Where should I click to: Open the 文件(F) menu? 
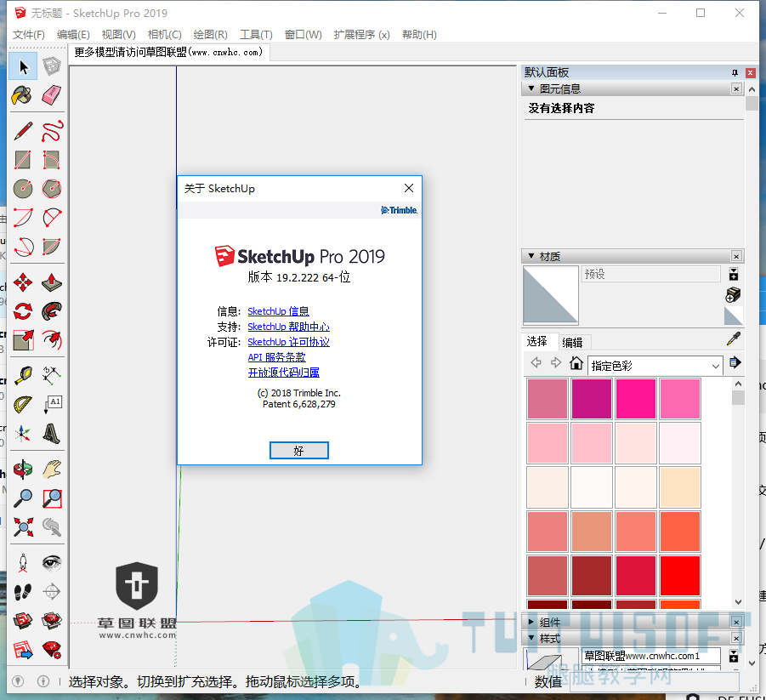(28, 35)
